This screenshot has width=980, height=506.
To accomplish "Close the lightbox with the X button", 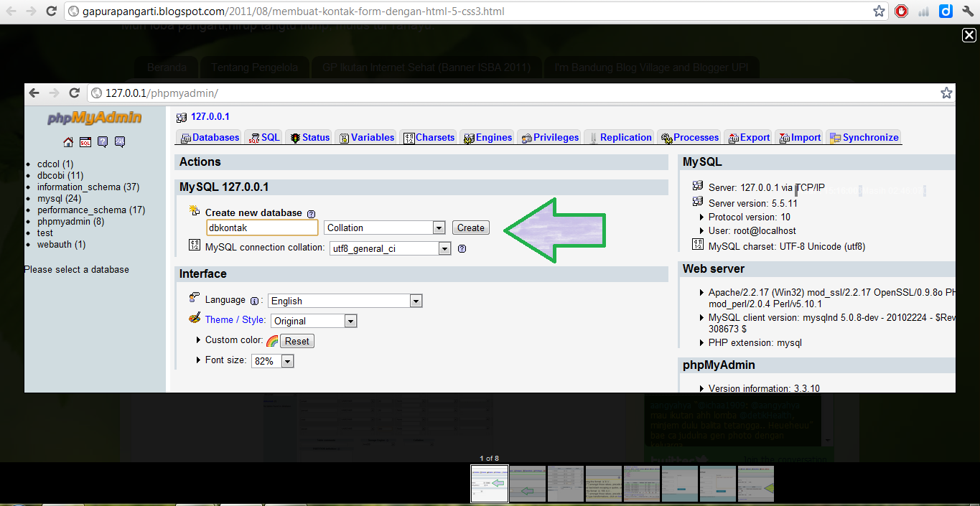I will click(x=969, y=36).
